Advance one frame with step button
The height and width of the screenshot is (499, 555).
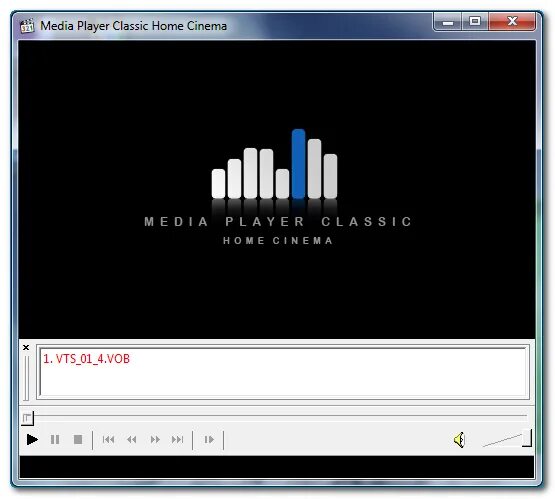209,440
